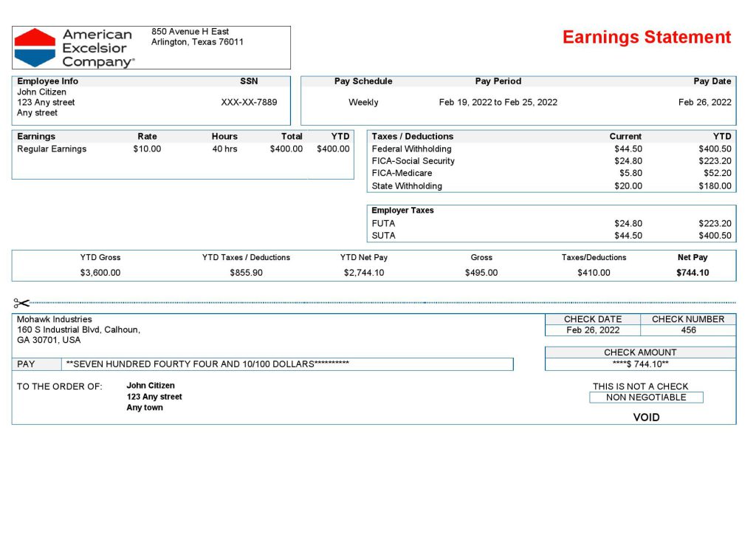Viewport: 756px width, 535px height.
Task: Click the Federal Withholding deduction label
Action: pos(411,149)
